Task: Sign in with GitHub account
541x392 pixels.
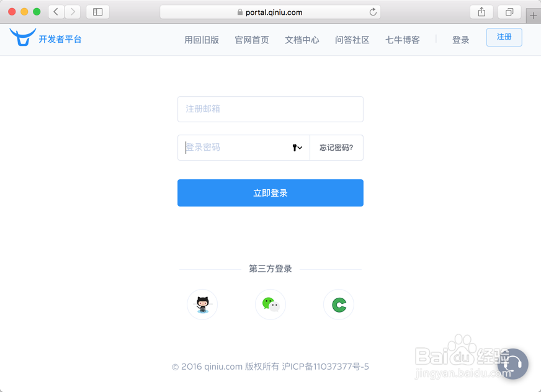Action: coord(202,304)
